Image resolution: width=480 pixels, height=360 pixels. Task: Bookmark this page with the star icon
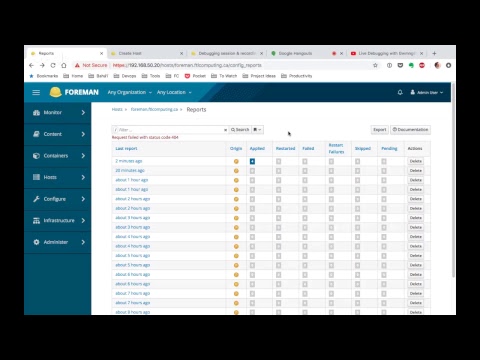coord(375,65)
